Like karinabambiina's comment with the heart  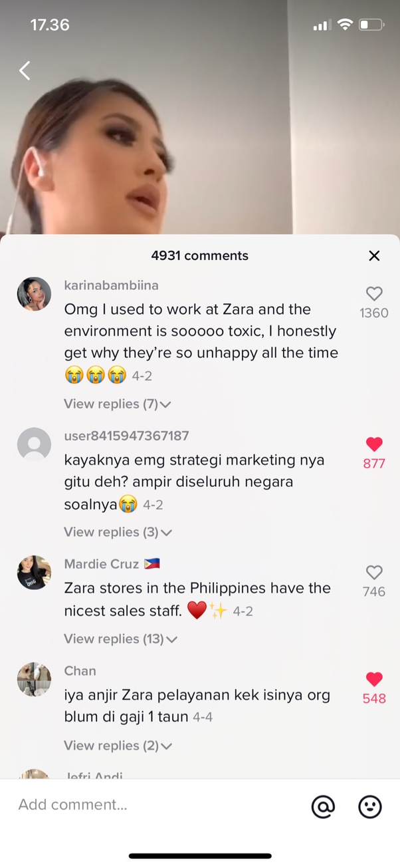pos(374,293)
